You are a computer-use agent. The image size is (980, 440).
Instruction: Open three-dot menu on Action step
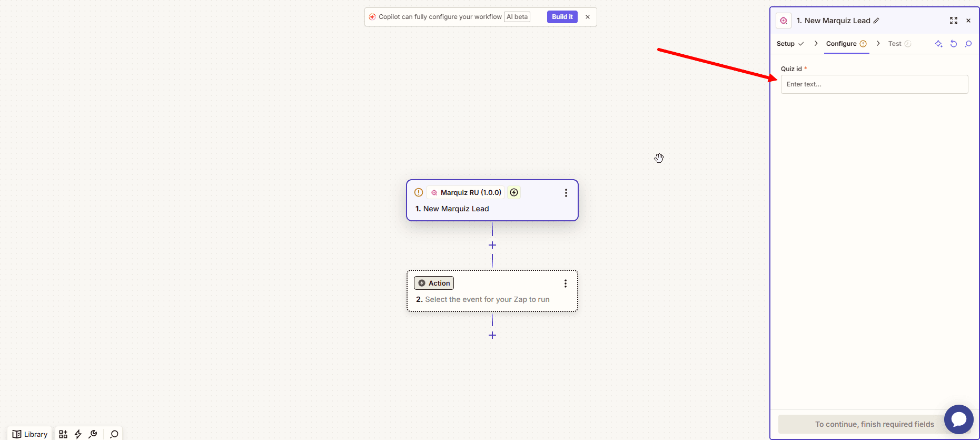coord(566,283)
